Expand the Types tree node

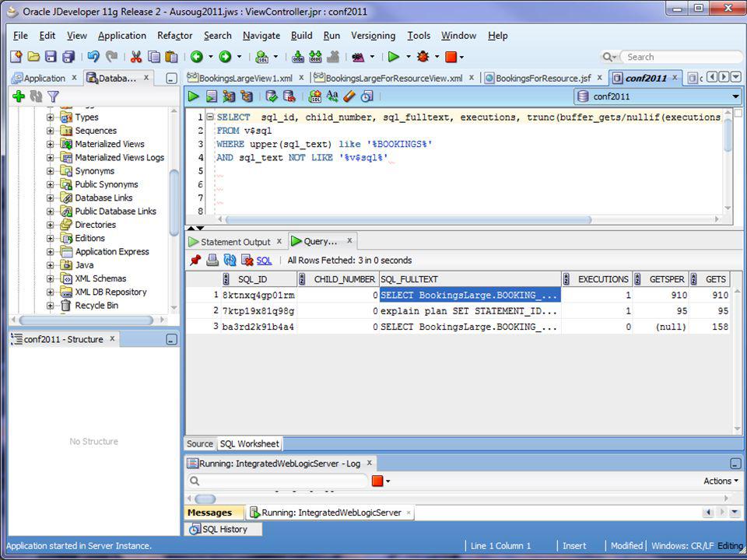tap(50, 117)
